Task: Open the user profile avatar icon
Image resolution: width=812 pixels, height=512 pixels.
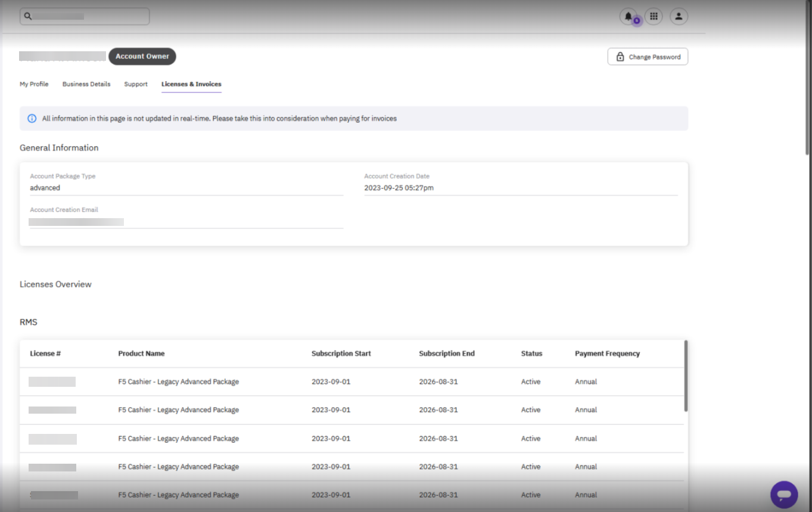Action: click(x=679, y=16)
